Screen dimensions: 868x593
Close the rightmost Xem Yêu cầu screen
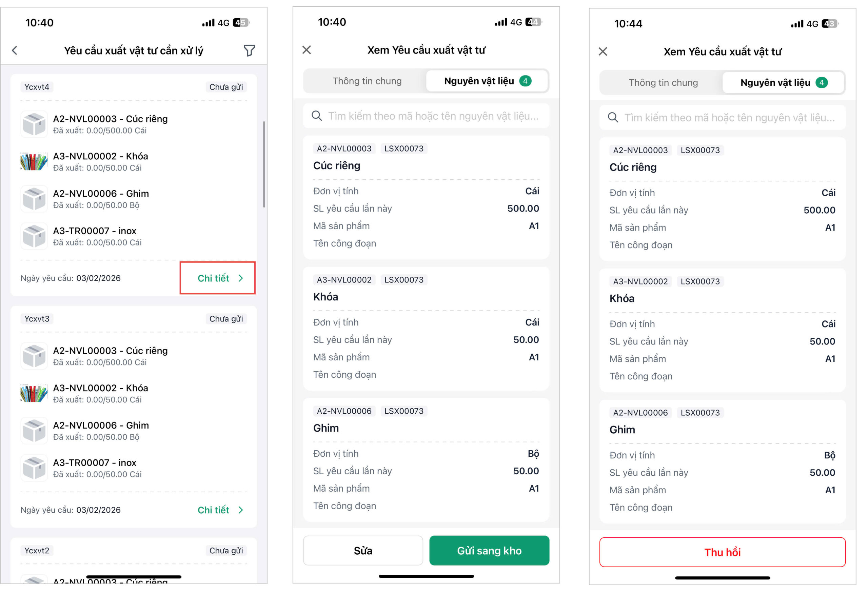click(x=603, y=52)
